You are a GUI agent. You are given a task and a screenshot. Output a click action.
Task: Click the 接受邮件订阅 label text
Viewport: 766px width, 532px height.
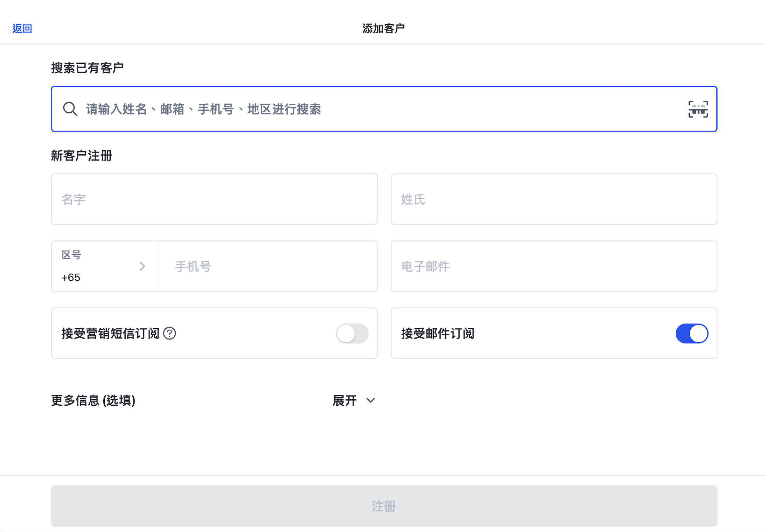(438, 334)
